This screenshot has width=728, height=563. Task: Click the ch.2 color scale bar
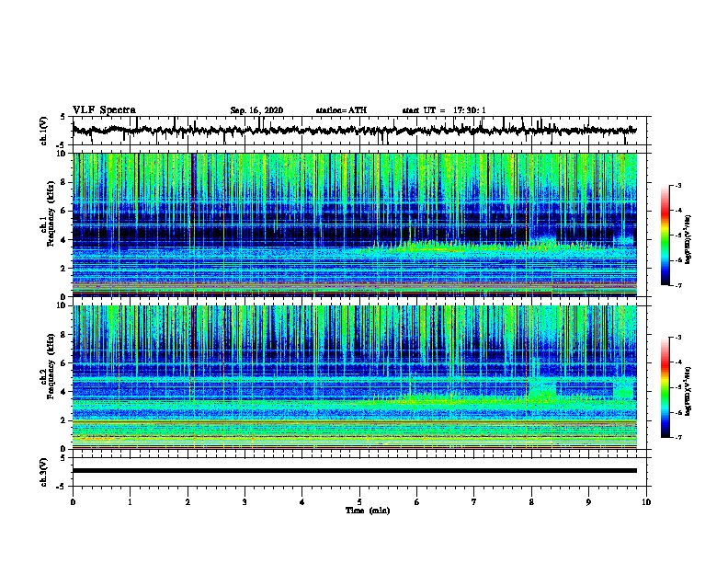pyautogui.click(x=665, y=387)
